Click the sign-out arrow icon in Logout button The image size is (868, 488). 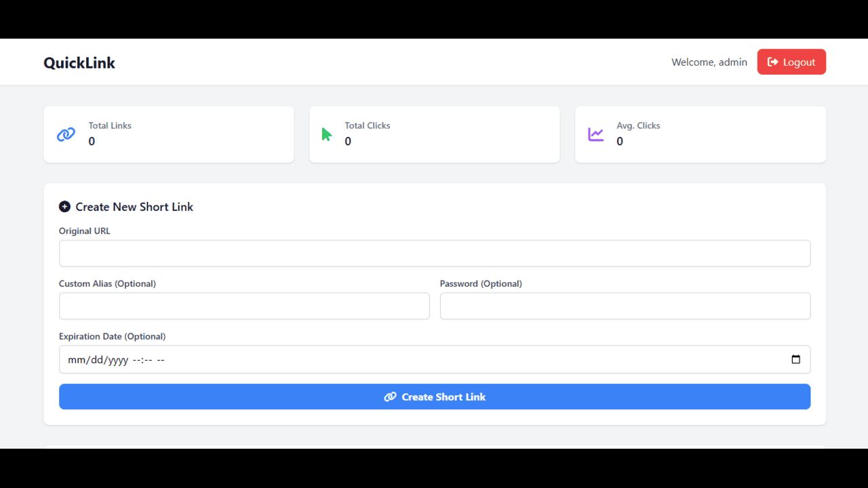[772, 62]
